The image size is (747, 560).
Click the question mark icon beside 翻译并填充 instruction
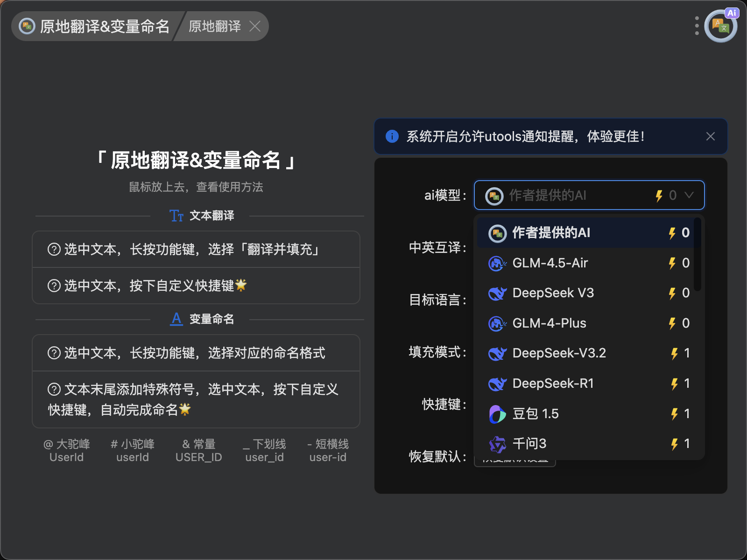[x=54, y=250]
